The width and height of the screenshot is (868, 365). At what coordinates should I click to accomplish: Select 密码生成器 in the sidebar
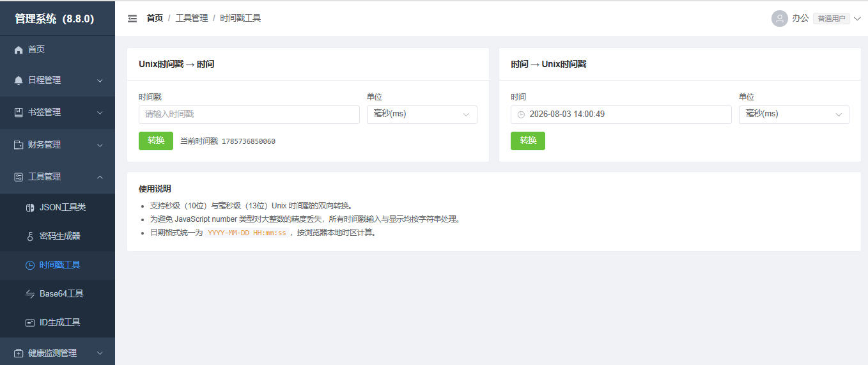coord(58,236)
